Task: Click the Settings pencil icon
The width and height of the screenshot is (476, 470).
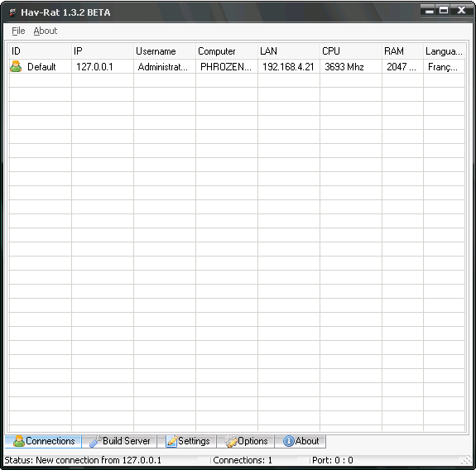Action: (172, 441)
